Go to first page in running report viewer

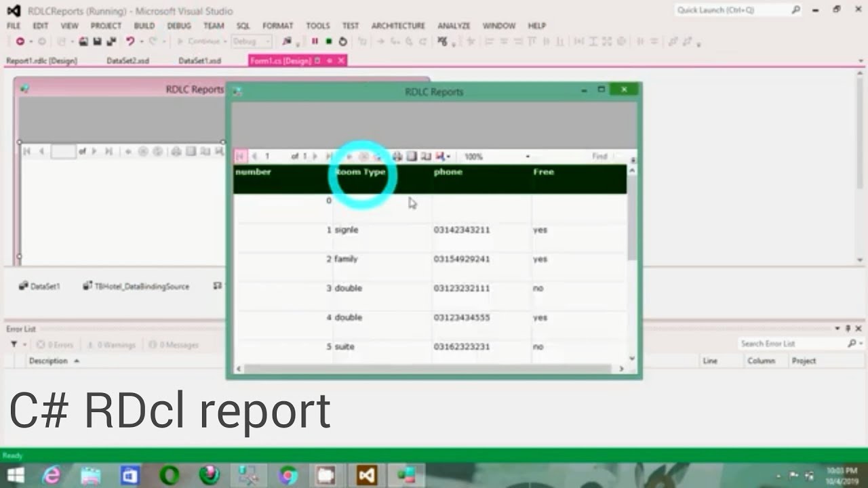coord(240,157)
